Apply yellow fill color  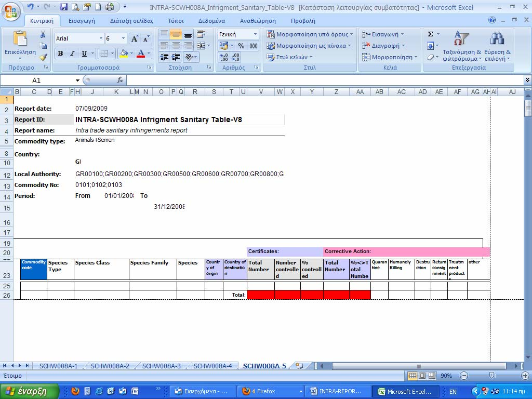point(124,54)
